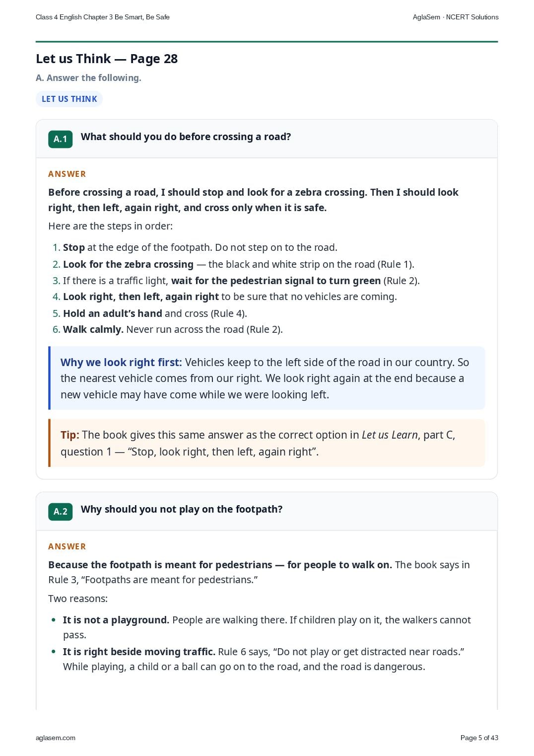
Task: Click the question about crossing a road
Action: [186, 137]
